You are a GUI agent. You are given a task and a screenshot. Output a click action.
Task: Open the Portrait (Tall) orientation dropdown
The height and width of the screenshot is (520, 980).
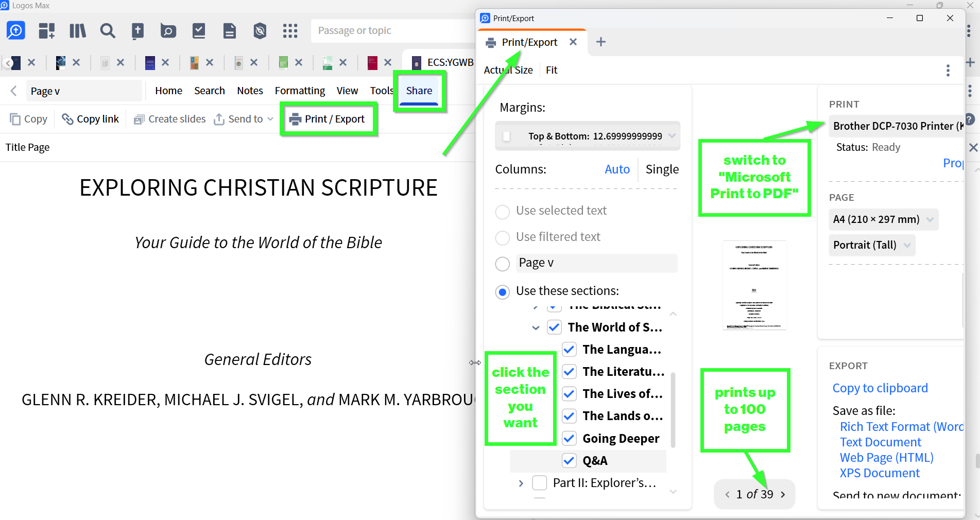click(872, 245)
